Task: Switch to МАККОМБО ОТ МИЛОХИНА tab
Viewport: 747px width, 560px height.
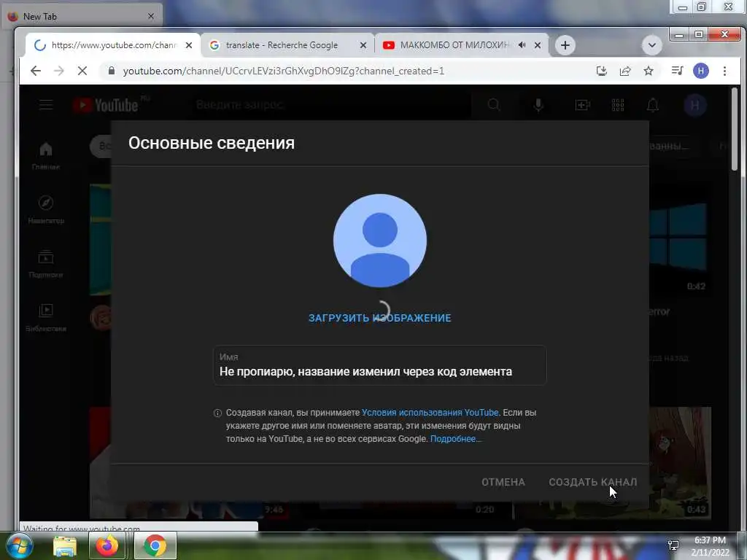Action: [x=462, y=45]
